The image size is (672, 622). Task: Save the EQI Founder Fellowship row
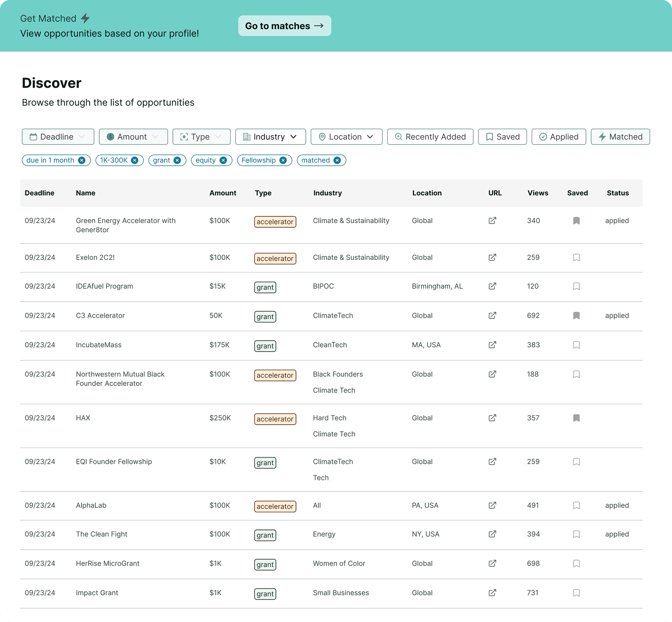[576, 462]
